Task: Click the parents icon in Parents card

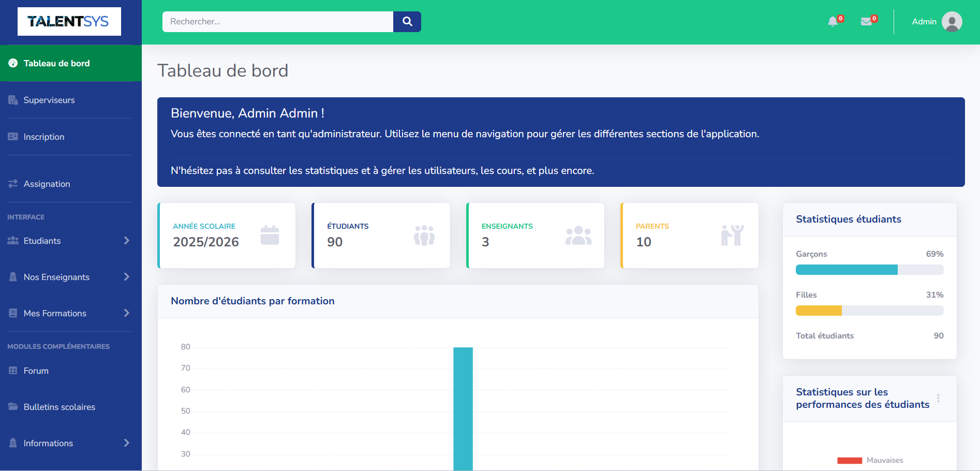Action: click(732, 236)
